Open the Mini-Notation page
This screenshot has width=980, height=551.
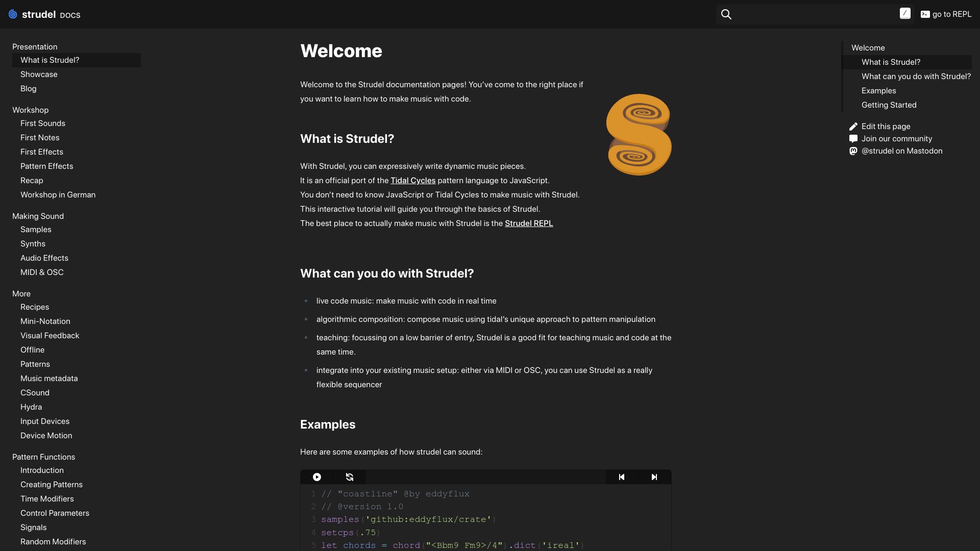pyautogui.click(x=45, y=321)
